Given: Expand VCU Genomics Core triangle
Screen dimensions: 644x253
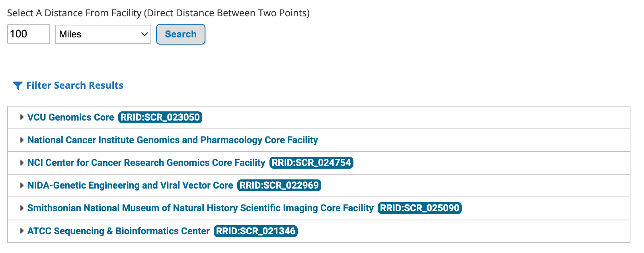Looking at the screenshot, I should point(21,117).
